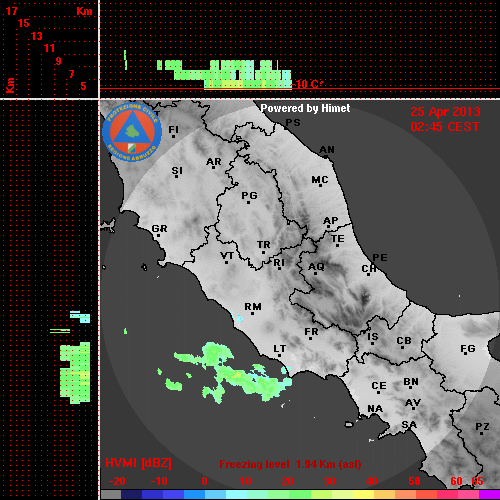Image resolution: width=500 pixels, height=500 pixels.
Task: Click the AR city label
Action: (214, 162)
